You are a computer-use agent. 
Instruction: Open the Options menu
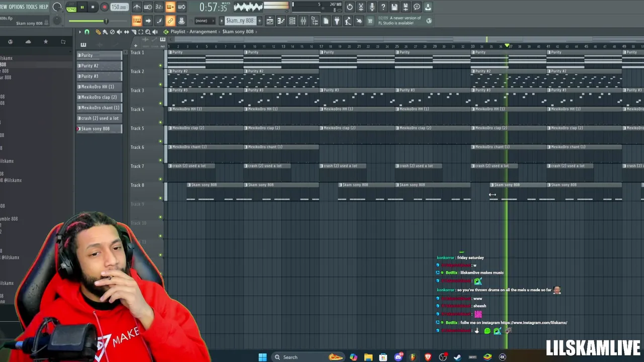click(x=16, y=7)
